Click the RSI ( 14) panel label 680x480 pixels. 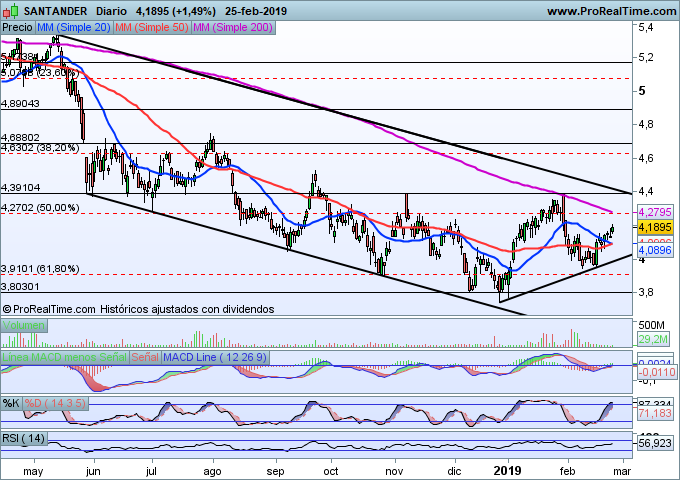(24, 438)
